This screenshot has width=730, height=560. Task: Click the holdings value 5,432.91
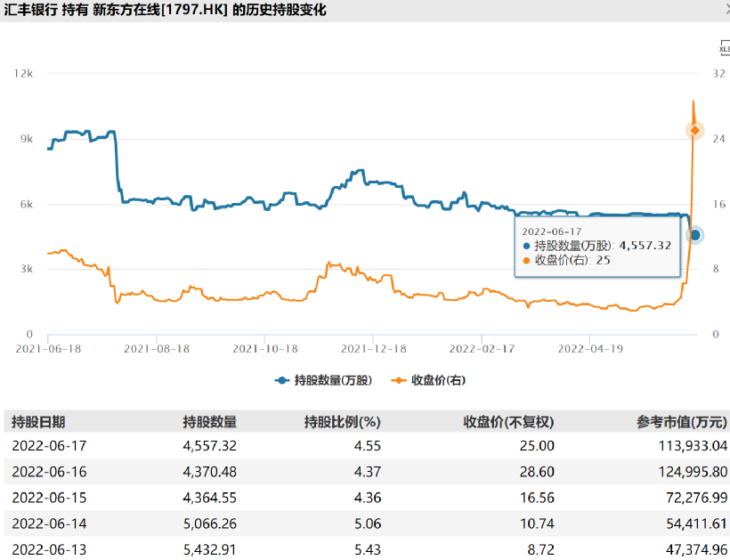click(x=209, y=549)
